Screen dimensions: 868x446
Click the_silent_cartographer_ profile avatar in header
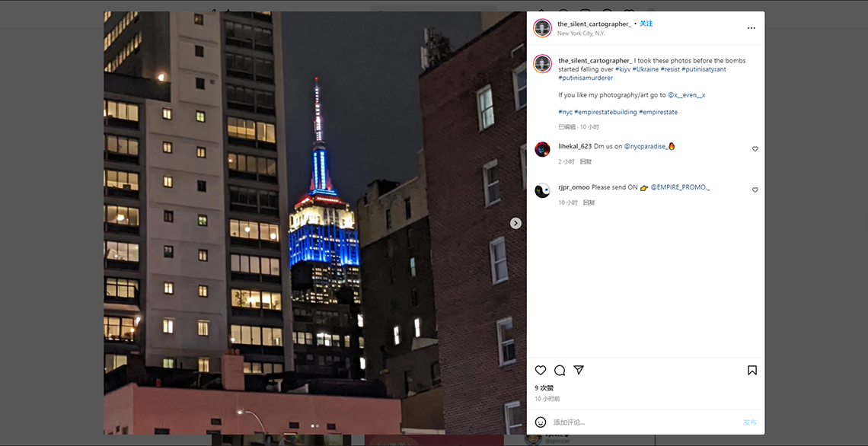(542, 28)
